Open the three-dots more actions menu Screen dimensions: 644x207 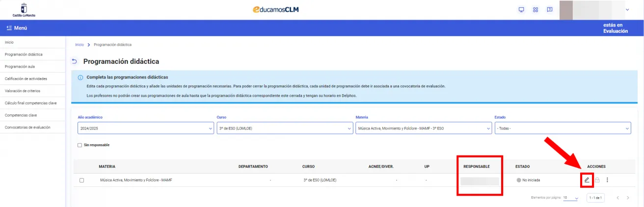click(607, 180)
